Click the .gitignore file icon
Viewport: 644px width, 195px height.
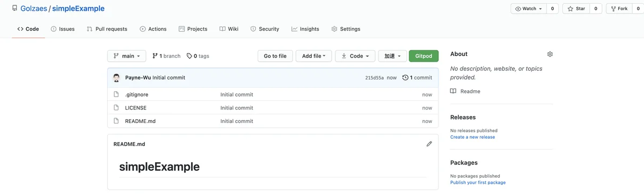coord(116,95)
